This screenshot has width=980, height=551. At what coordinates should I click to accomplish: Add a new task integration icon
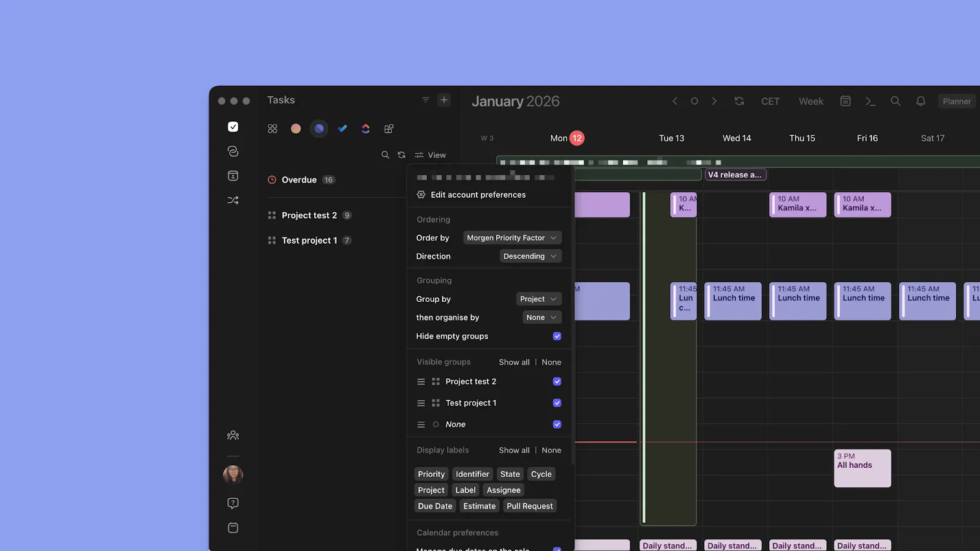click(x=389, y=129)
